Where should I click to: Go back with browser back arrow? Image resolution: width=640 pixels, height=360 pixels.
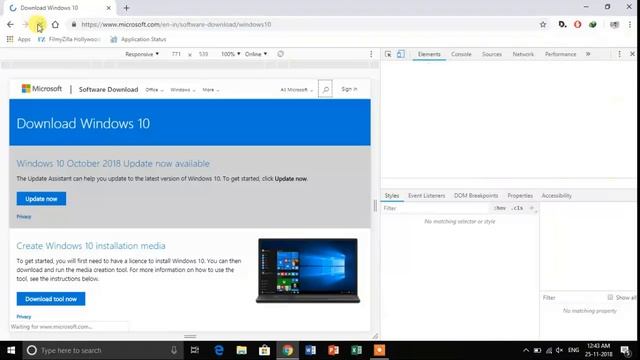(x=10, y=24)
